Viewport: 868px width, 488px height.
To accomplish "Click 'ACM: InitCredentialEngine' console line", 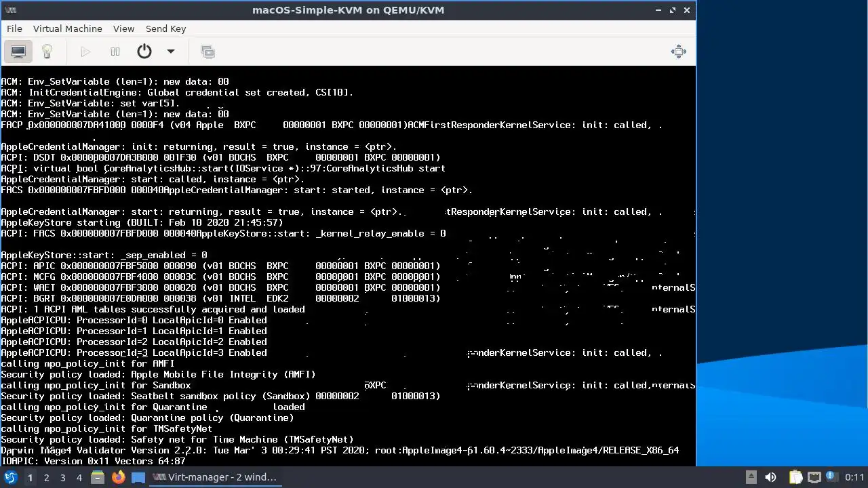I will point(177,92).
